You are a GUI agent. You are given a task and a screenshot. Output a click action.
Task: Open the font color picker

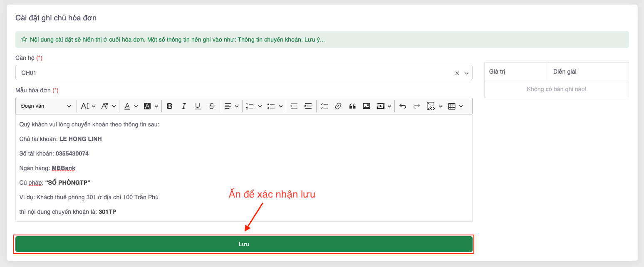131,106
